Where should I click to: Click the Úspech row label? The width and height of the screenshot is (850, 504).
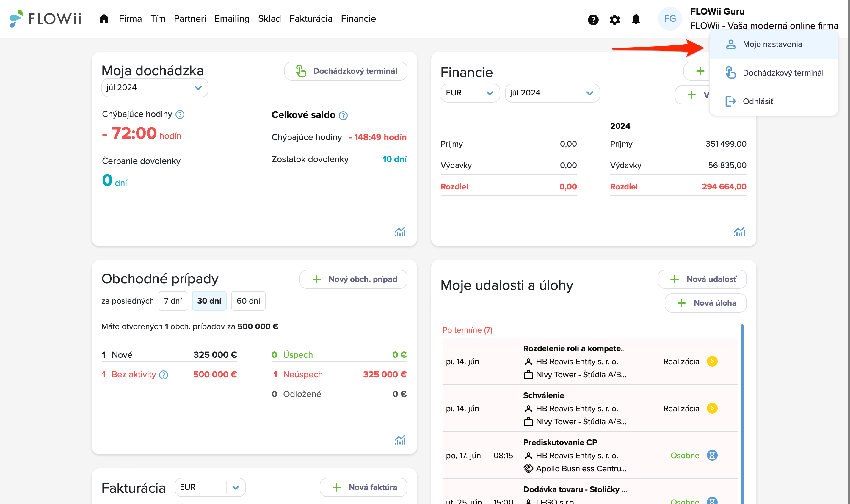pos(297,355)
